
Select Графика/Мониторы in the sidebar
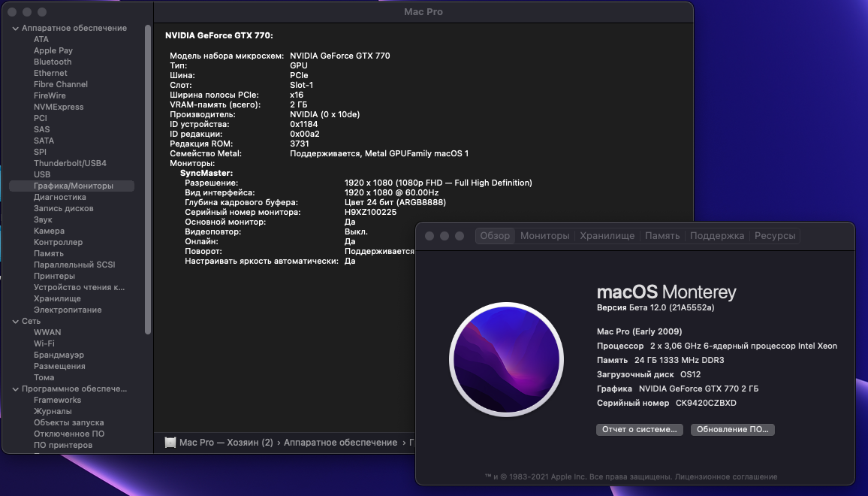pos(71,186)
